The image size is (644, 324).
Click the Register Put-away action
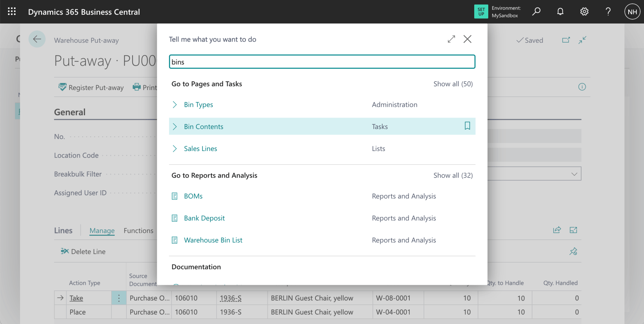coord(91,88)
